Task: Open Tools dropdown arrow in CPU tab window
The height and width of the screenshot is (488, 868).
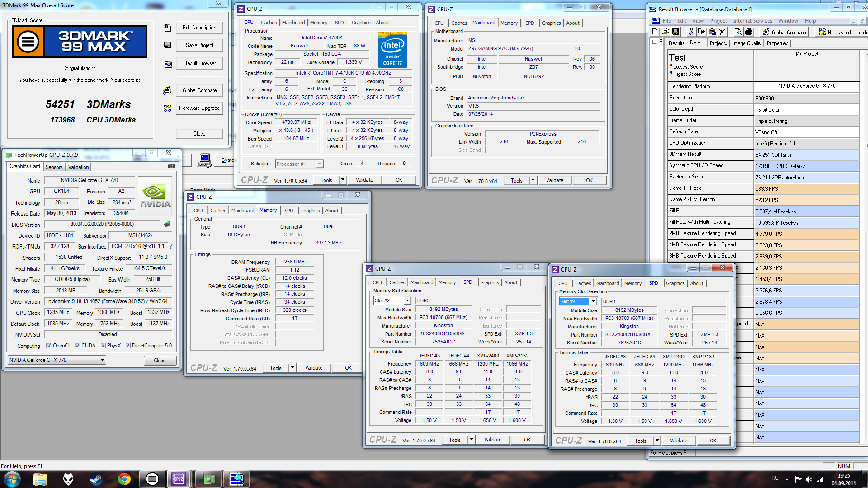Action: [343, 180]
